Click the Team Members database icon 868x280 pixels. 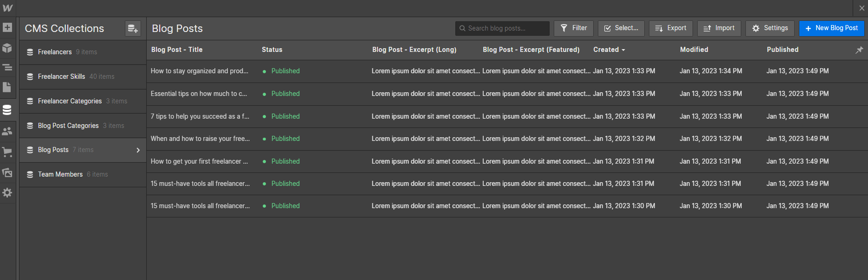pos(30,174)
